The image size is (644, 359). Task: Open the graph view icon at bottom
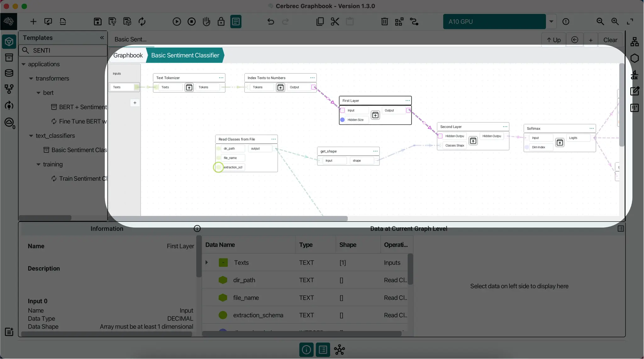[x=339, y=350]
